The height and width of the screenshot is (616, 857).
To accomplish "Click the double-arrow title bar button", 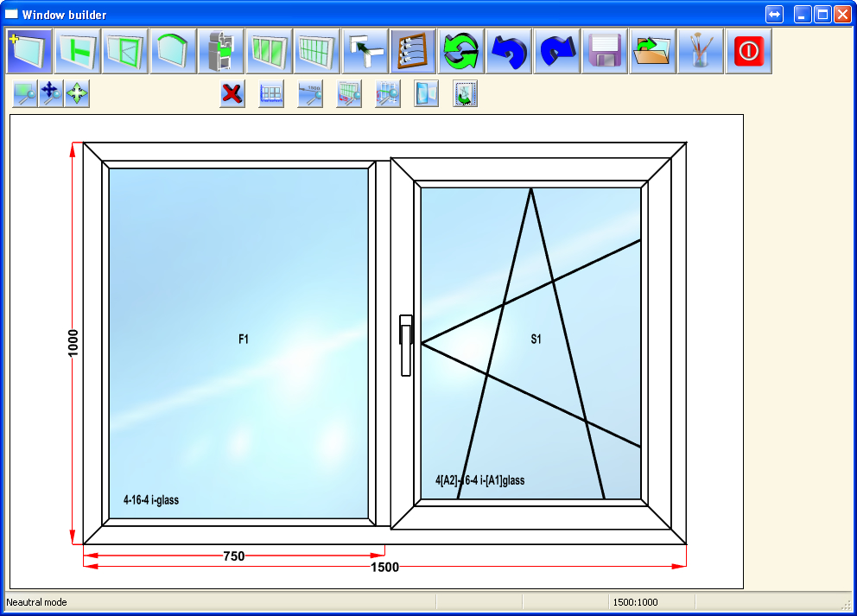I will click(x=774, y=14).
